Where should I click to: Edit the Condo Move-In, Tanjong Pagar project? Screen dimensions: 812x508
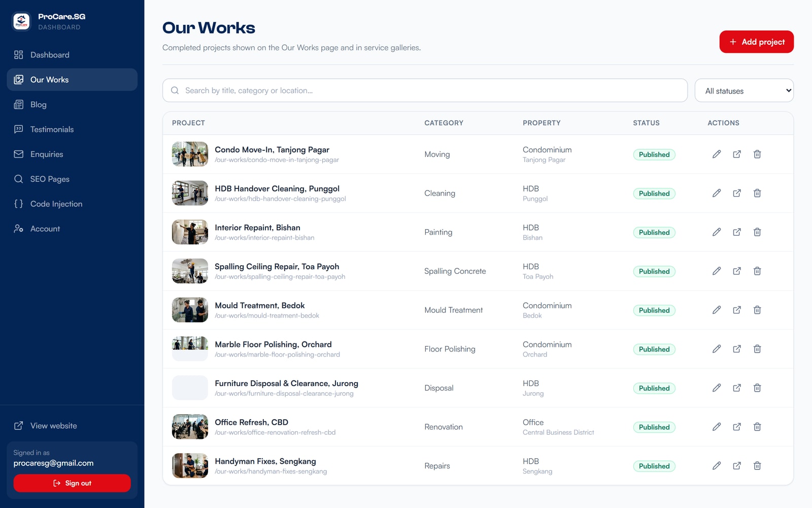(x=717, y=154)
